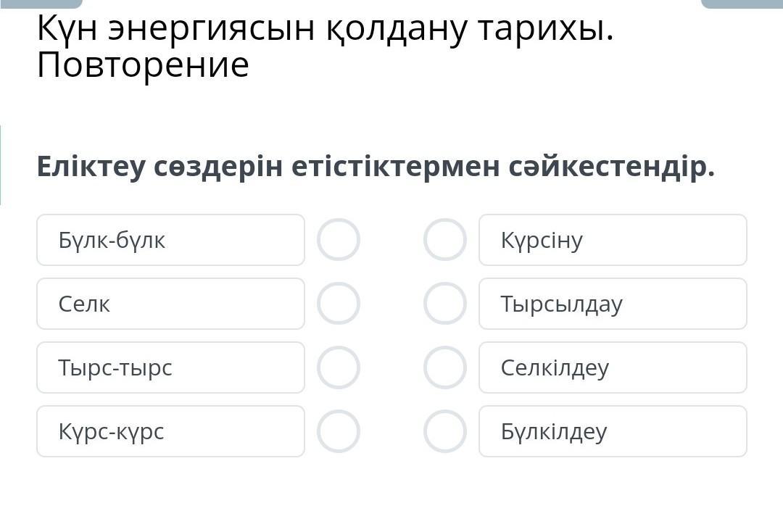Click the Күрс-күрс word card
The image size is (783, 532).
[170, 431]
